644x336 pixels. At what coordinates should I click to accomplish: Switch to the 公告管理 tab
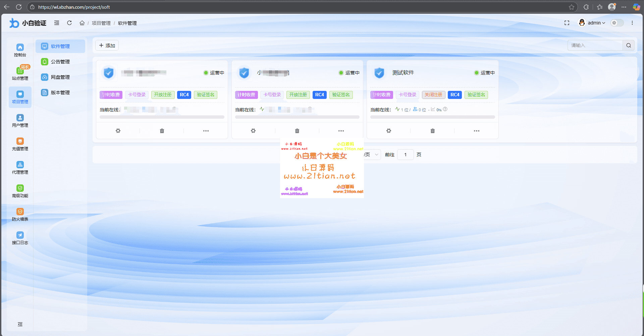click(x=60, y=61)
